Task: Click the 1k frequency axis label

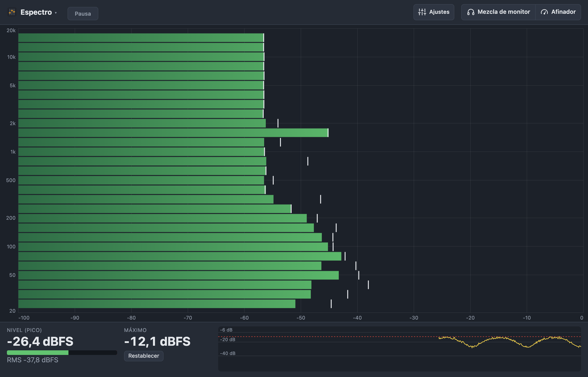Action: click(13, 152)
